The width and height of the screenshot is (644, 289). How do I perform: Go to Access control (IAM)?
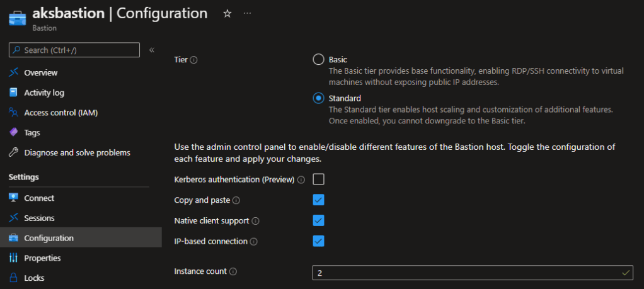(x=60, y=113)
